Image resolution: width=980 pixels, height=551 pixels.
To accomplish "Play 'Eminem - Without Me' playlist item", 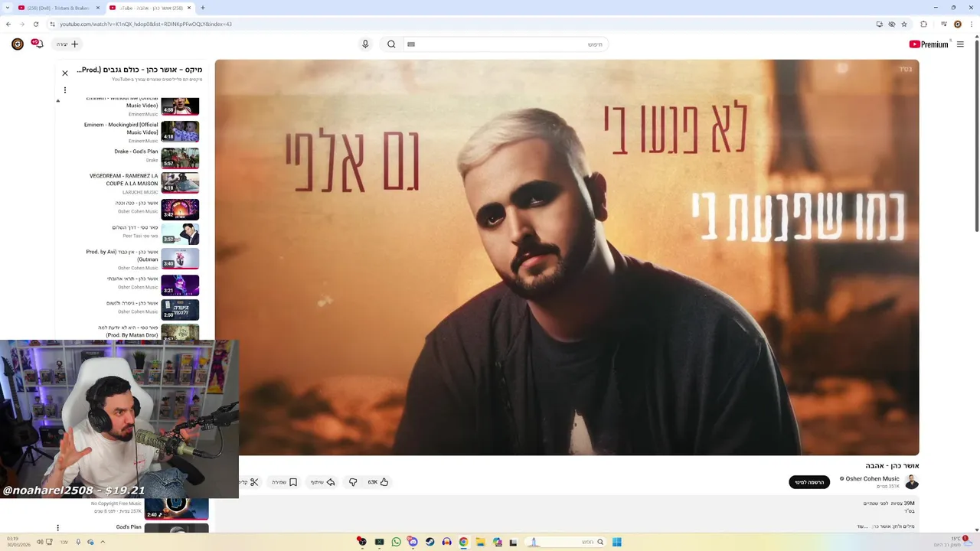I will pos(130,106).
